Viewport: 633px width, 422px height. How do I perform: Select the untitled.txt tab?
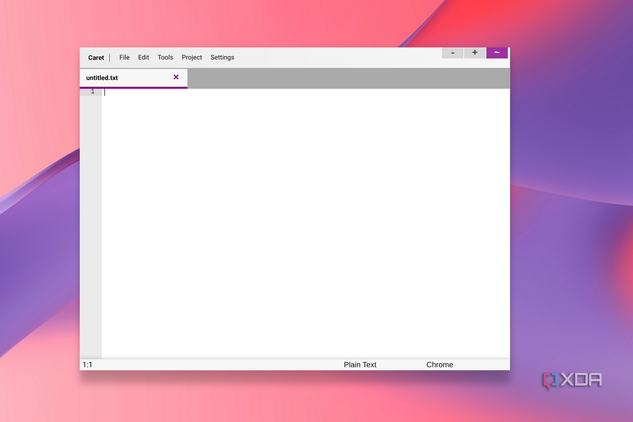pos(134,78)
